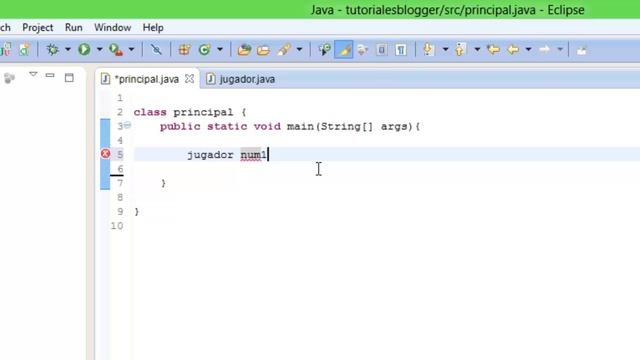Click the closing brace on line 7
Screen dimensions: 640x360
163,183
